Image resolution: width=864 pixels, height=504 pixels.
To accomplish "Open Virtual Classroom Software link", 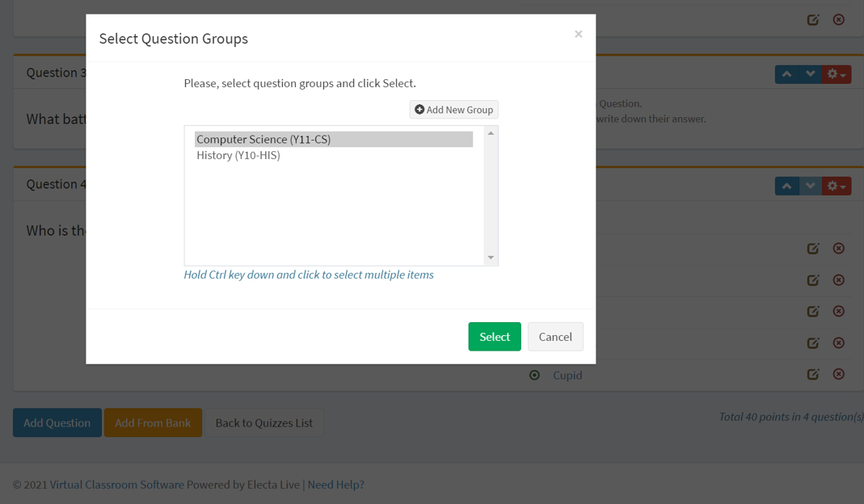I will (x=117, y=485).
